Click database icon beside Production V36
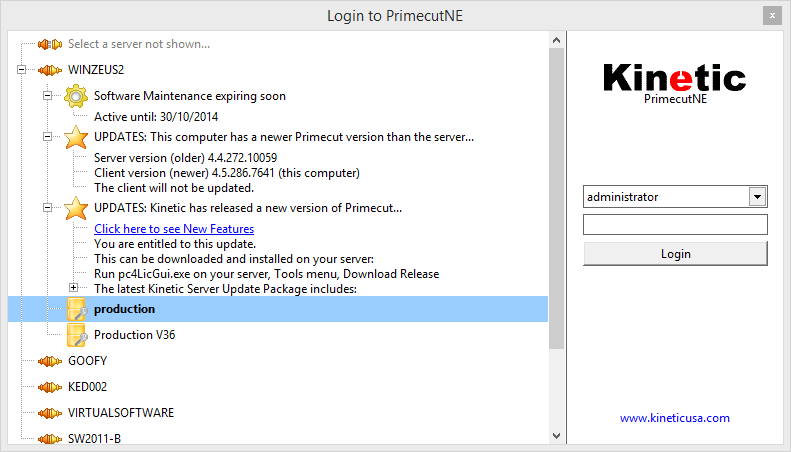Viewport: 791px width, 452px height. (77, 335)
